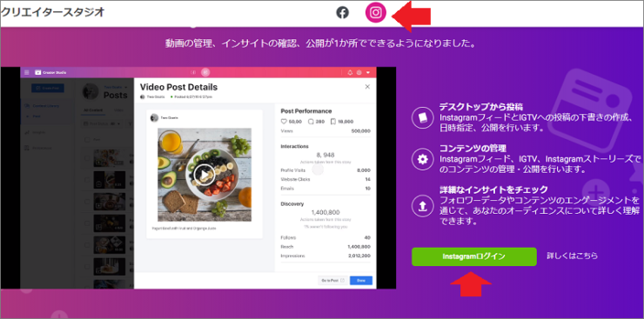Open hamburger menu in the Creator Studio preview
The height and width of the screenshot is (319, 644).
pyautogui.click(x=27, y=72)
